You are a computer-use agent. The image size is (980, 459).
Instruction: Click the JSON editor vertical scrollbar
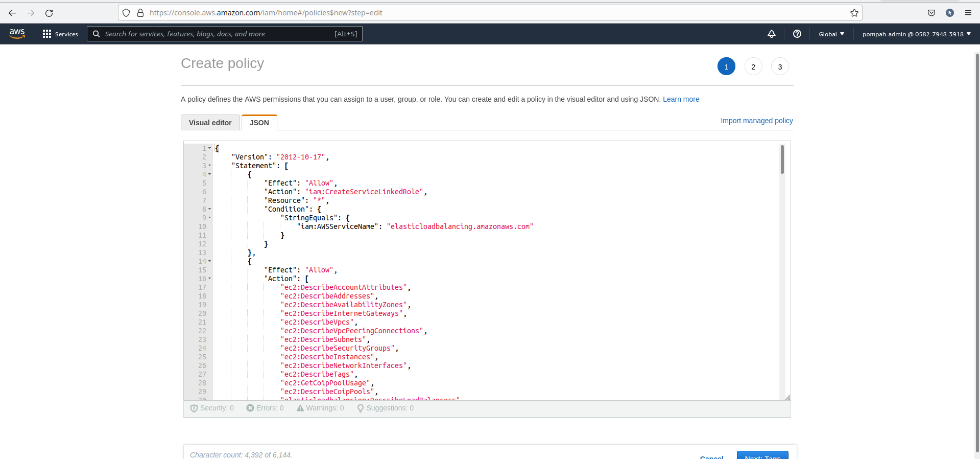[782, 159]
